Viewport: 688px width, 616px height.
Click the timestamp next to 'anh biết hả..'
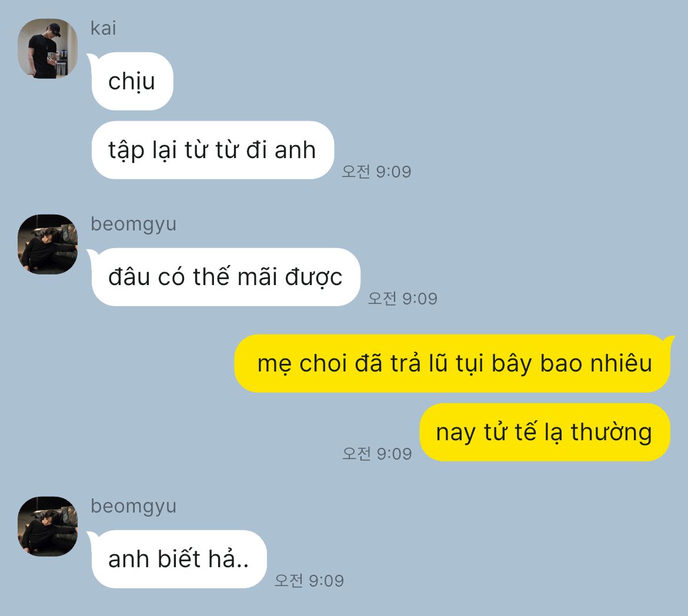pyautogui.click(x=309, y=581)
